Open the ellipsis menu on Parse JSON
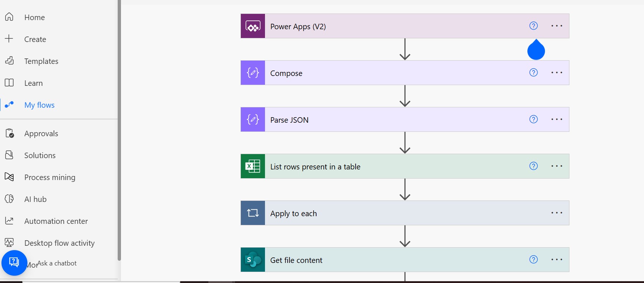Viewport: 644px width, 283px height. click(557, 119)
